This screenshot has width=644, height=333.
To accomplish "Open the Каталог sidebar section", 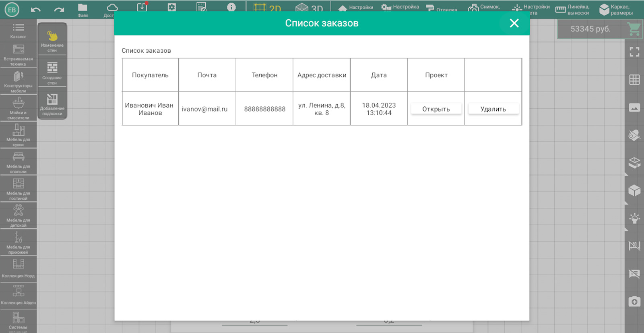I will click(18, 31).
